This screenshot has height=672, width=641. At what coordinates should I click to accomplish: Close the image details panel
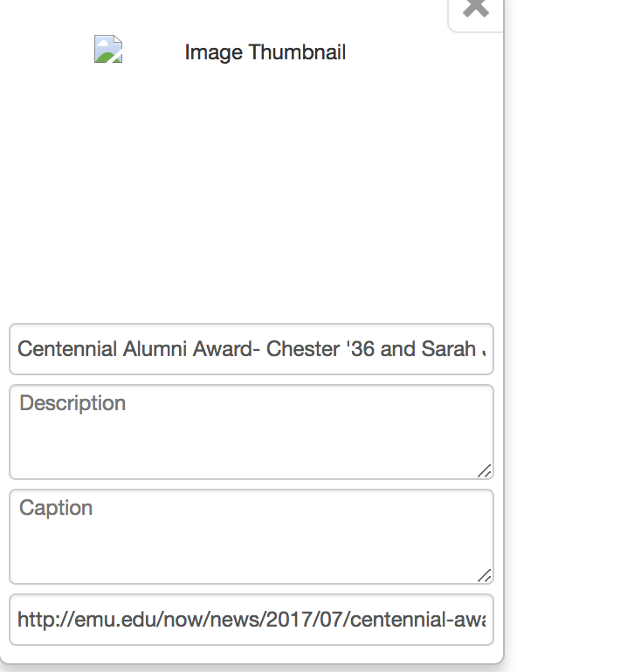475,10
